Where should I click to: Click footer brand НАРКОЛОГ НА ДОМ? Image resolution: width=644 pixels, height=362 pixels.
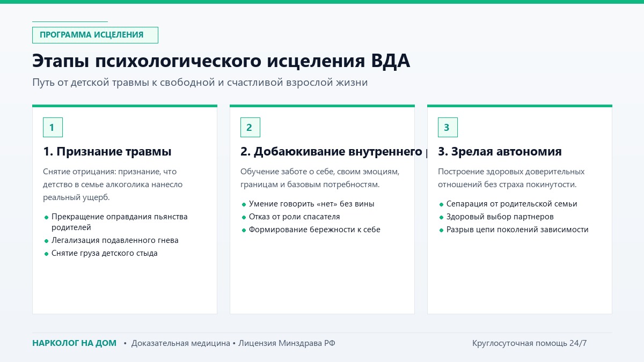(74, 343)
